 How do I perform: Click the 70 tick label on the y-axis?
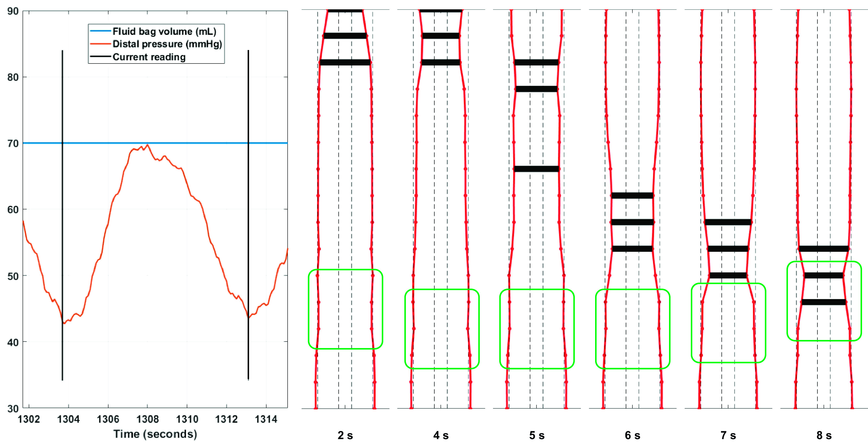pyautogui.click(x=13, y=144)
